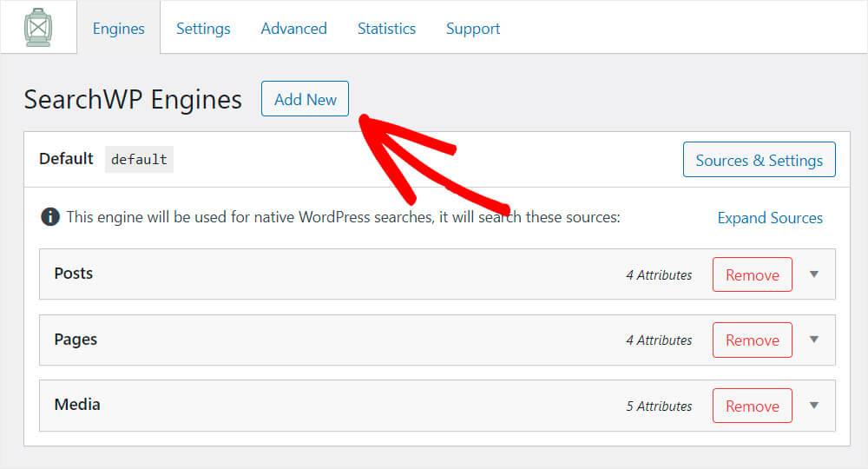Switch to the Settings tab
This screenshot has width=868, height=469.
pyautogui.click(x=203, y=29)
